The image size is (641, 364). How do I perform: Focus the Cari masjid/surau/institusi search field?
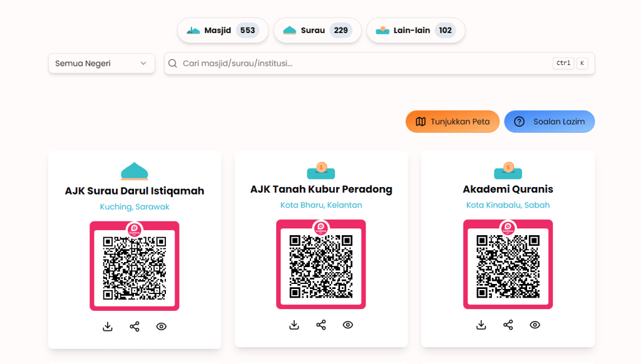(379, 63)
